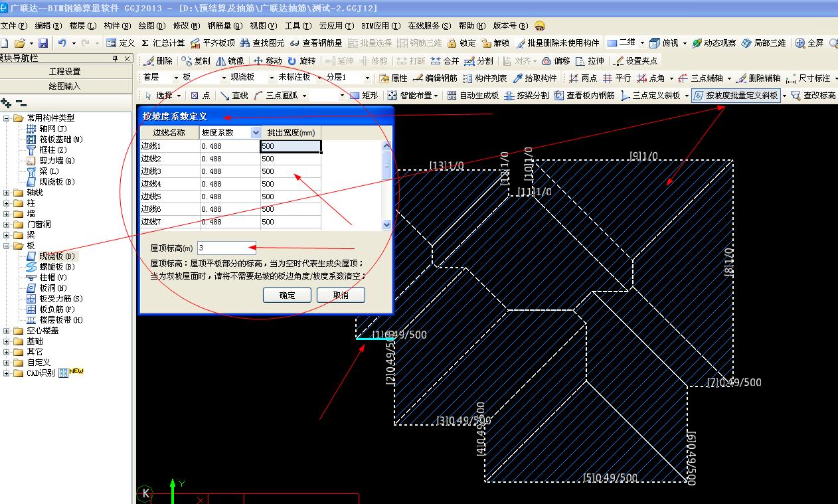Viewport: 838px width, 504px height.
Task: Click the 工程设置 navigation button
Action: [x=64, y=72]
